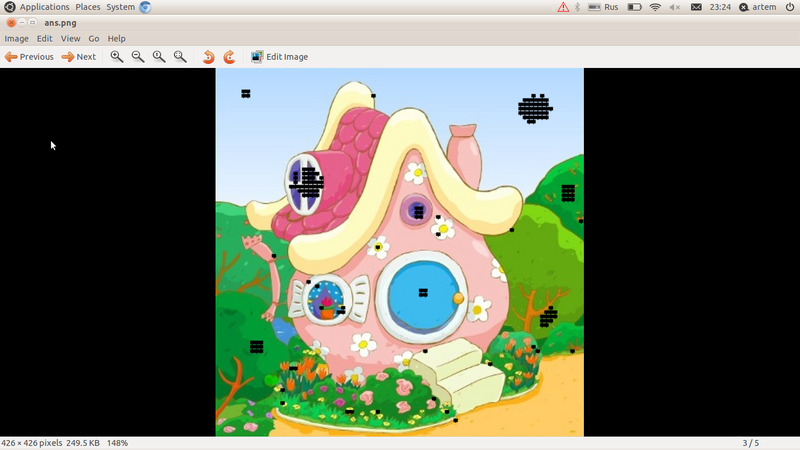Zoom out with the magnifier minus icon
Image resolution: width=800 pixels, height=450 pixels.
tap(138, 57)
